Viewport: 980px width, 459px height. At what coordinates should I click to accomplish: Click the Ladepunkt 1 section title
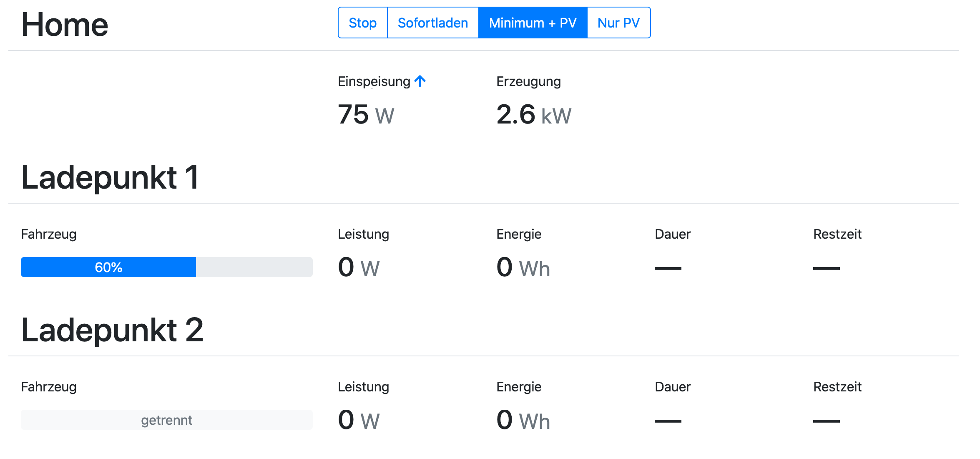pyautogui.click(x=110, y=177)
